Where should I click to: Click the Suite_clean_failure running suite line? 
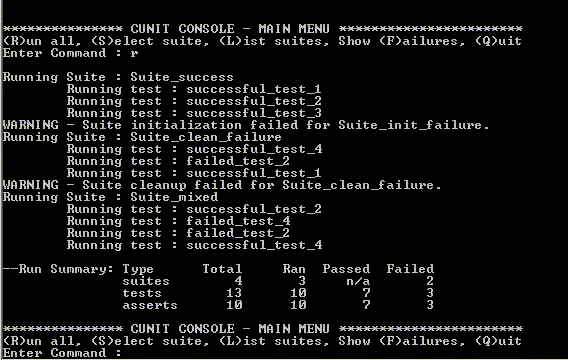tap(142, 137)
